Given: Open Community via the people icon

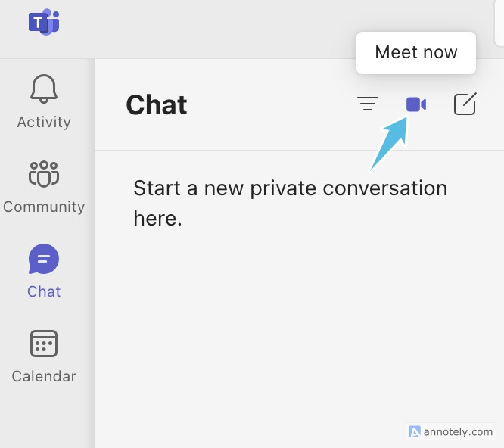Looking at the screenshot, I should (x=44, y=174).
